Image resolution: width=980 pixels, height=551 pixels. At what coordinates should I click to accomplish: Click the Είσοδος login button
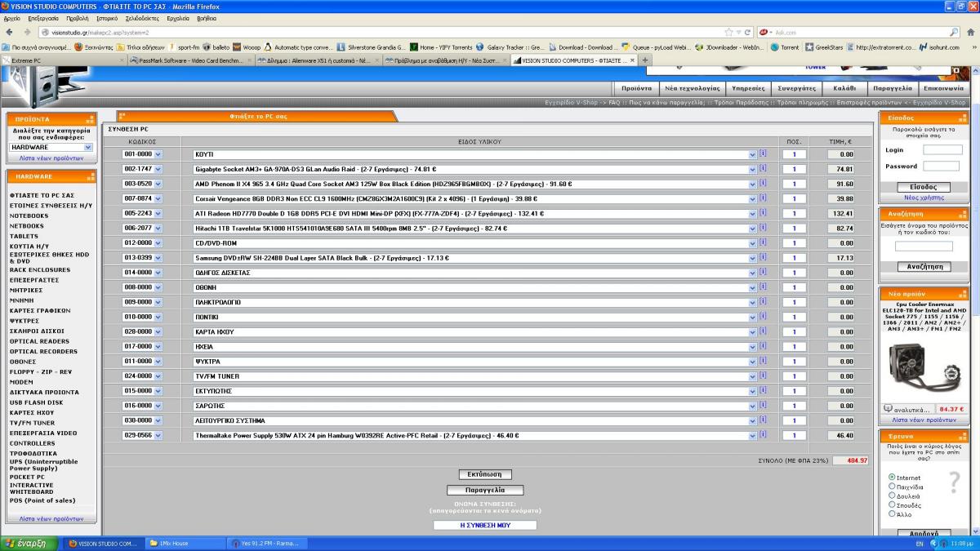pos(923,187)
